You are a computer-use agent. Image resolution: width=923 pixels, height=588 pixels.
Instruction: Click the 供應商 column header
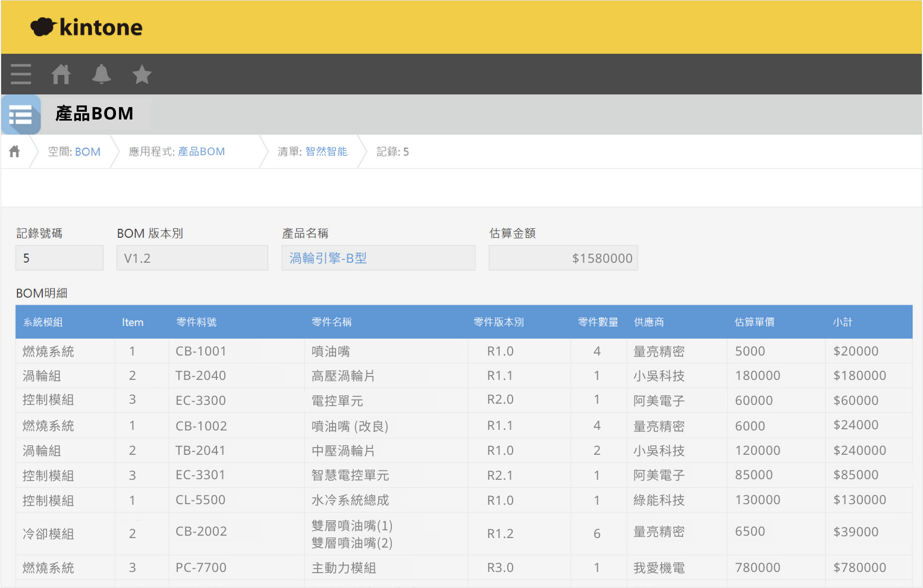click(649, 322)
